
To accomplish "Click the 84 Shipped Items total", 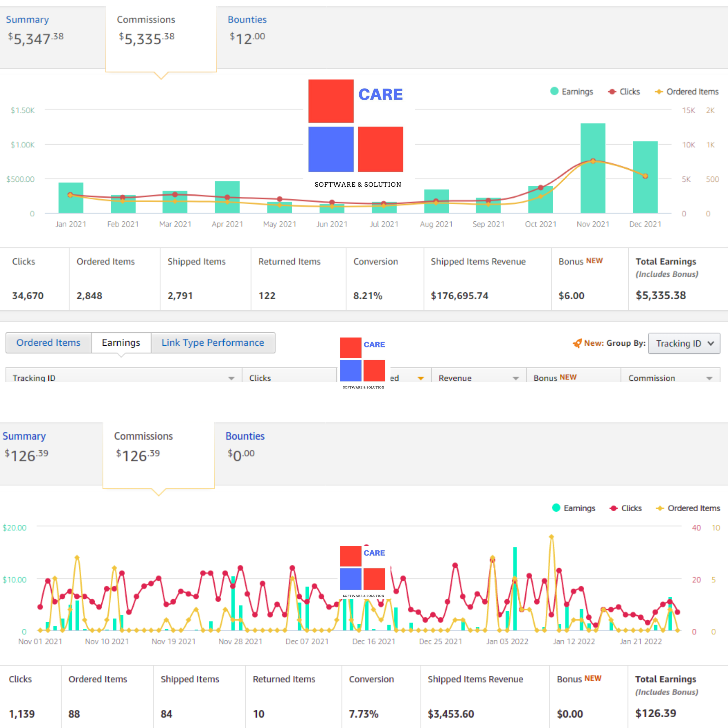I will (x=167, y=714).
